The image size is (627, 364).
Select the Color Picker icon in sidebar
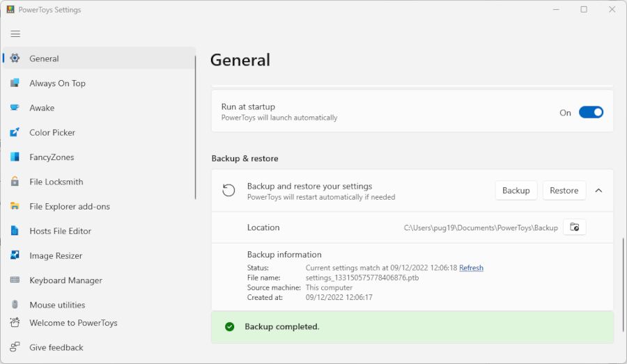15,132
